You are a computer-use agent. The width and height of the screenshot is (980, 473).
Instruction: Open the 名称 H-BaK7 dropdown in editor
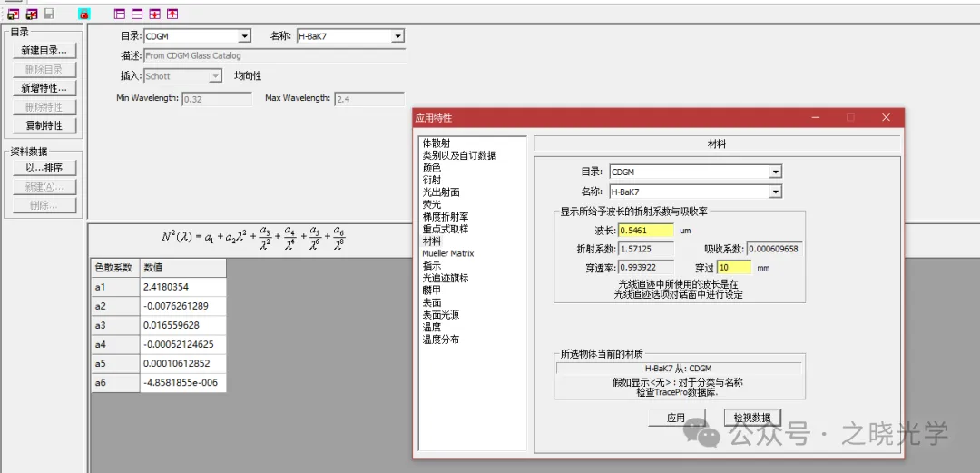pyautogui.click(x=397, y=36)
